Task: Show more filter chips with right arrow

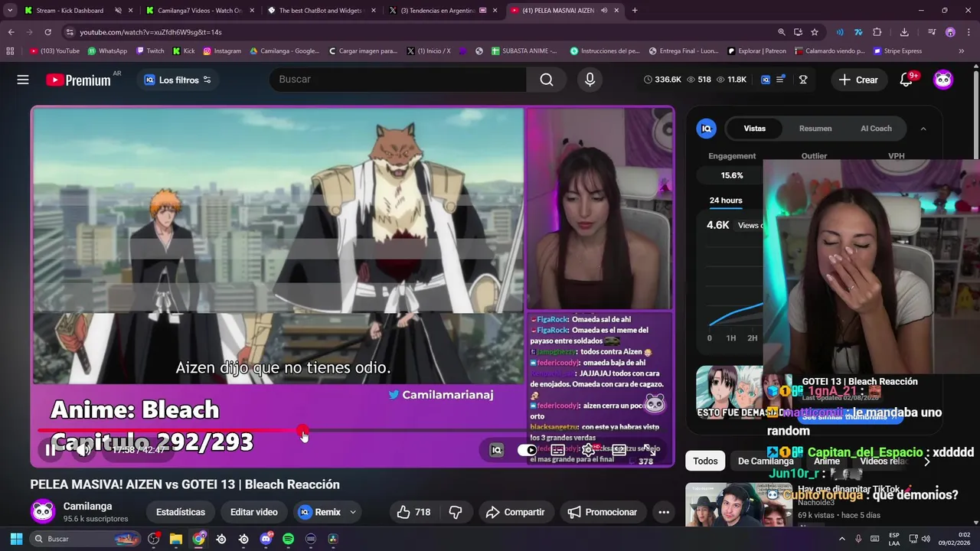Action: [927, 461]
